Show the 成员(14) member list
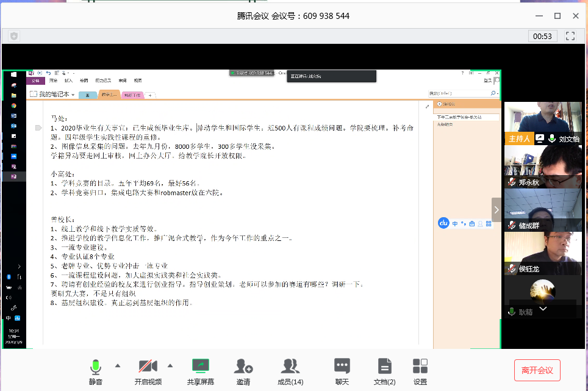The width and height of the screenshot is (588, 391). pos(290,369)
